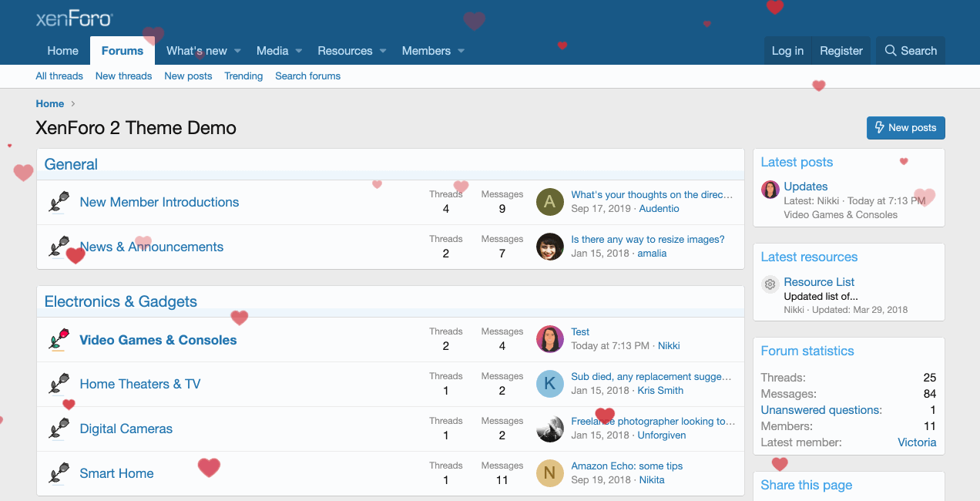Click the gear icon beside Resource List
This screenshot has width=980, height=501.
click(x=770, y=284)
